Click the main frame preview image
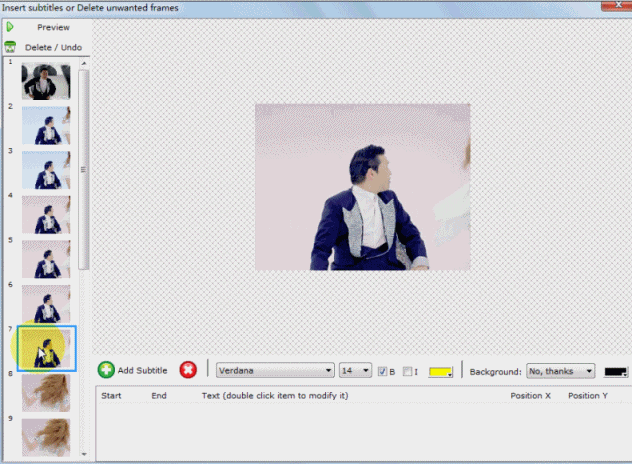 [x=363, y=187]
